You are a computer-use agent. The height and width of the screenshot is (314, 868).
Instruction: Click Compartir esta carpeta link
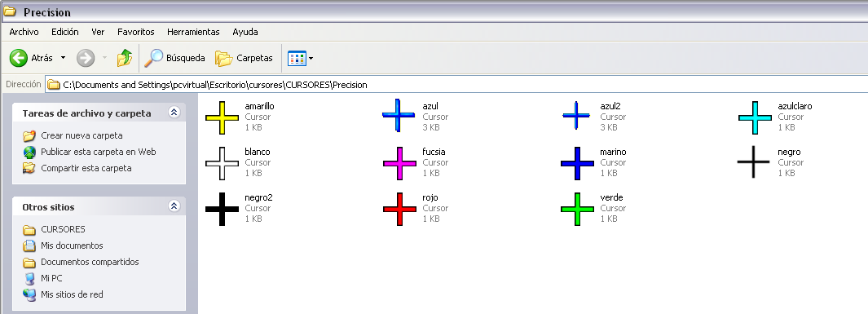coord(86,168)
